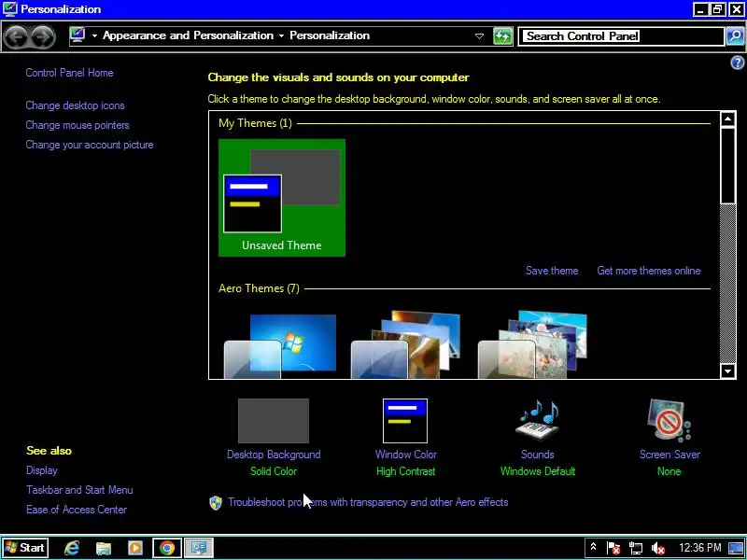The height and width of the screenshot is (560, 747).
Task: Select the Personalization window taskbar button
Action: click(199, 548)
